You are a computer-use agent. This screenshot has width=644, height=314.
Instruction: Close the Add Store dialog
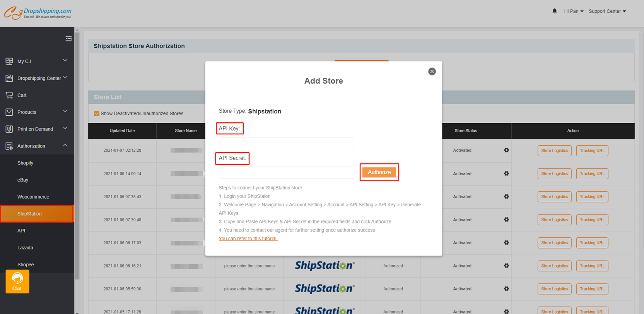(432, 72)
